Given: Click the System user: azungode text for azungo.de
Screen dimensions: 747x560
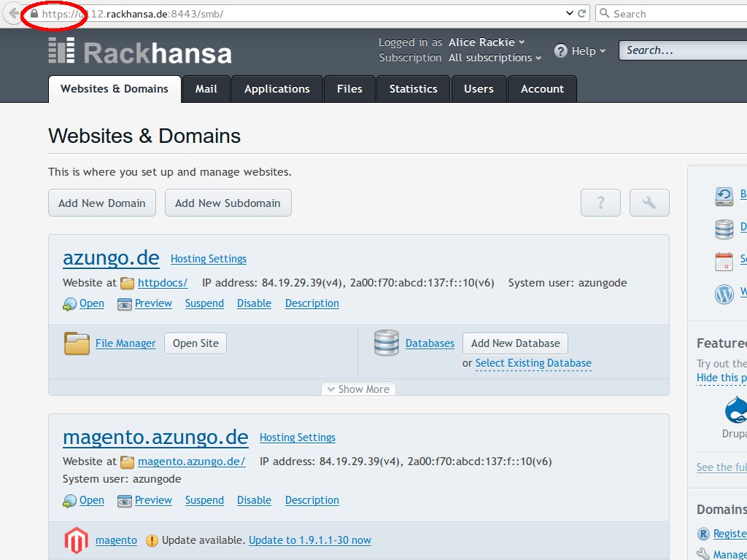Looking at the screenshot, I should 568,283.
